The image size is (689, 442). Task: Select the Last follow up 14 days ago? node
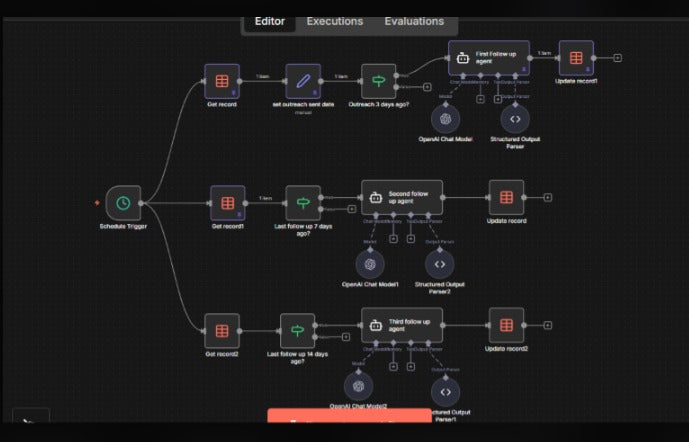coord(297,331)
